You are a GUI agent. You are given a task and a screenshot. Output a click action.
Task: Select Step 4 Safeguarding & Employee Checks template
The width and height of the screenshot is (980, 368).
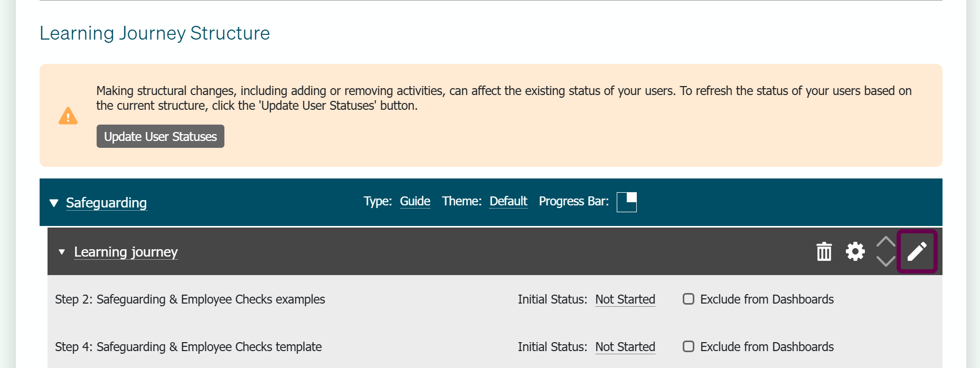tap(189, 347)
